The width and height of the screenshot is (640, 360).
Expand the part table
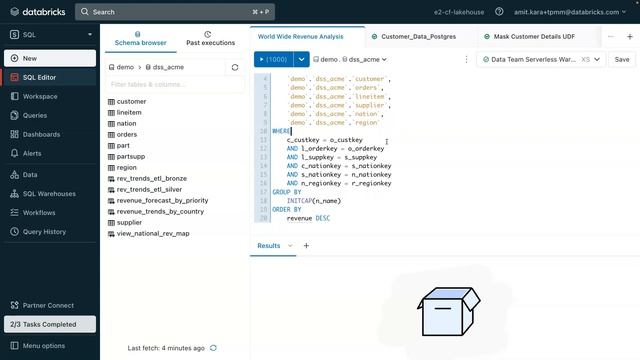119,146
